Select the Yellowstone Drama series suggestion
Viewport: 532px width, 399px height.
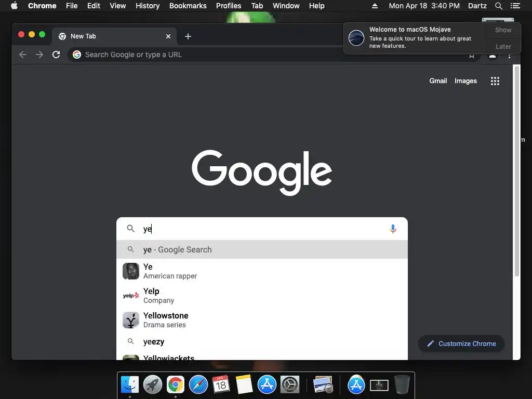click(x=262, y=320)
